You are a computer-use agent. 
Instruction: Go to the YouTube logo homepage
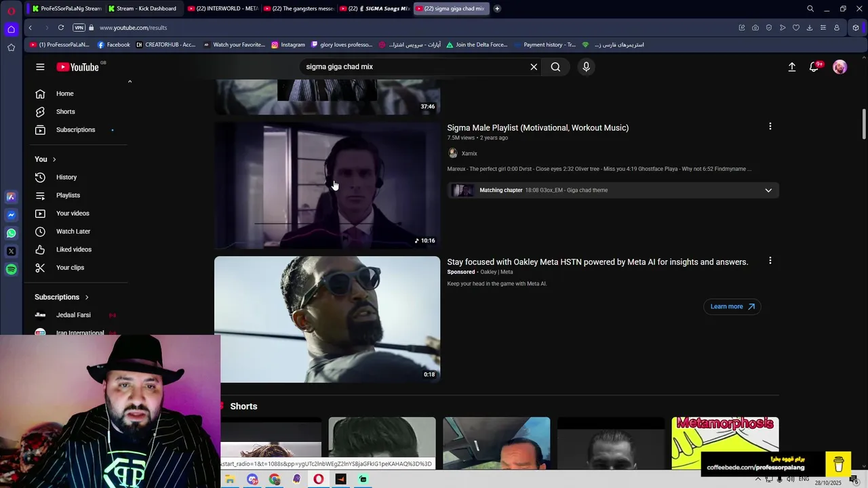pyautogui.click(x=77, y=66)
